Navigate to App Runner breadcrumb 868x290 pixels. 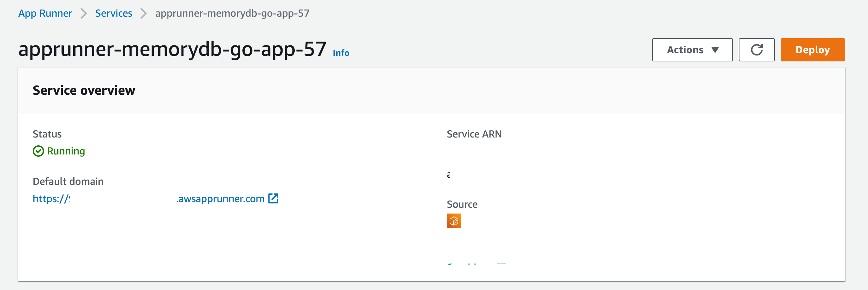[45, 13]
